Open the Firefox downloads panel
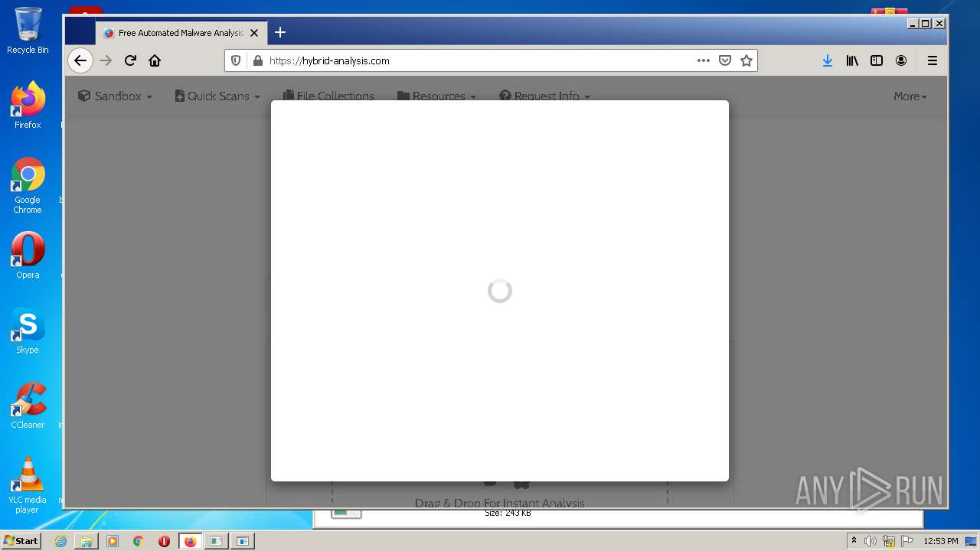This screenshot has height=551, width=980. point(828,60)
